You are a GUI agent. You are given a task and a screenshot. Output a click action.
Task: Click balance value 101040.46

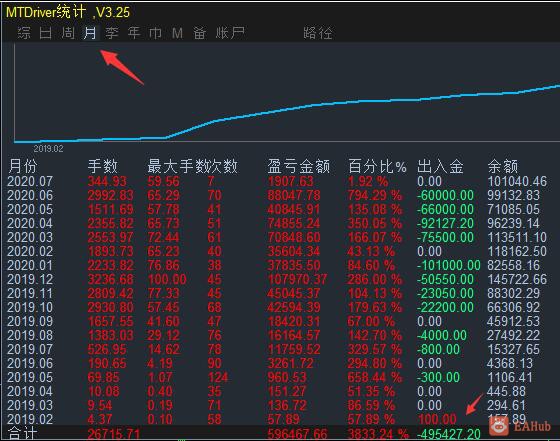coord(517,181)
